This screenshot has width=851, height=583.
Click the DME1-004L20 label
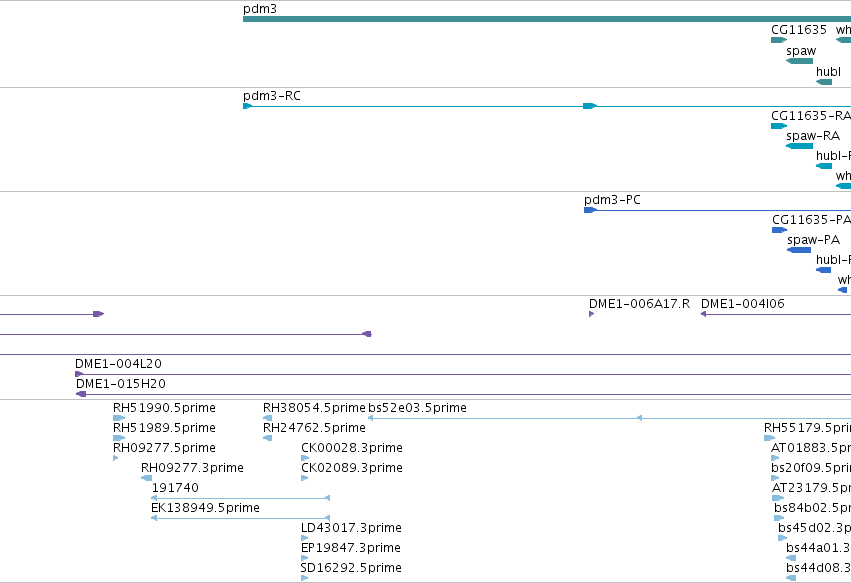click(x=118, y=364)
